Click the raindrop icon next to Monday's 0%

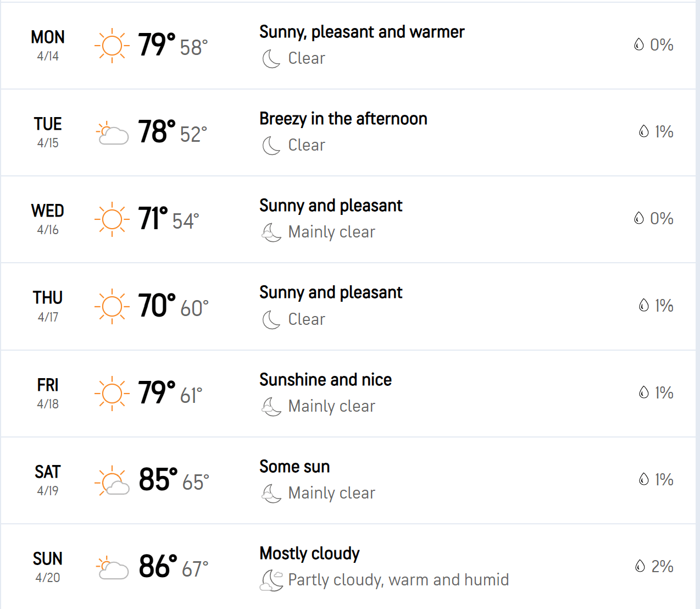click(638, 45)
